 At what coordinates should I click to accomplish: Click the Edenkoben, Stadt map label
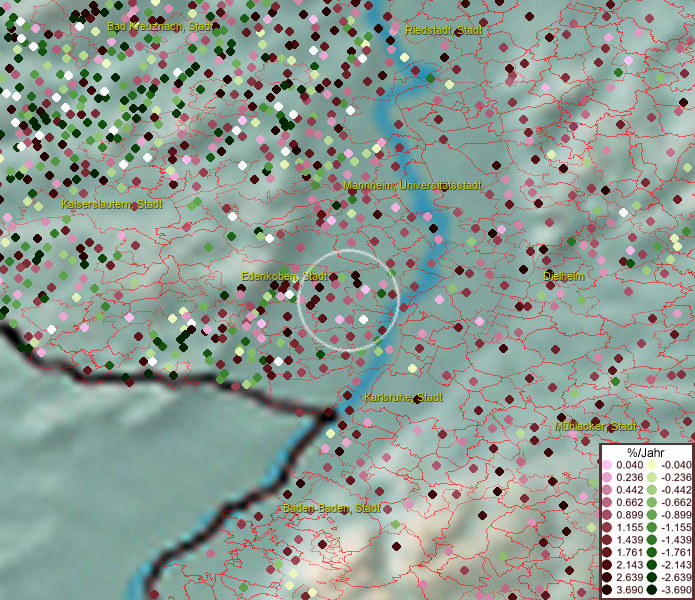point(284,277)
